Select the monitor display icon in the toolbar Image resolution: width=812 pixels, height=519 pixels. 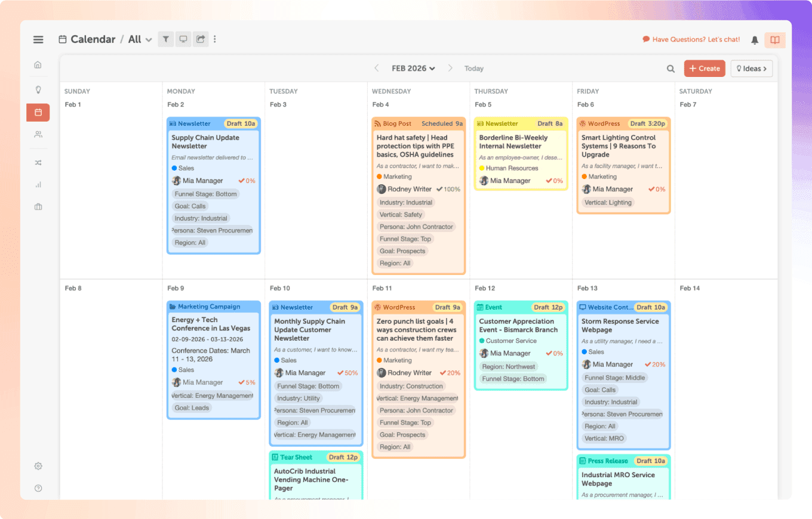point(183,39)
